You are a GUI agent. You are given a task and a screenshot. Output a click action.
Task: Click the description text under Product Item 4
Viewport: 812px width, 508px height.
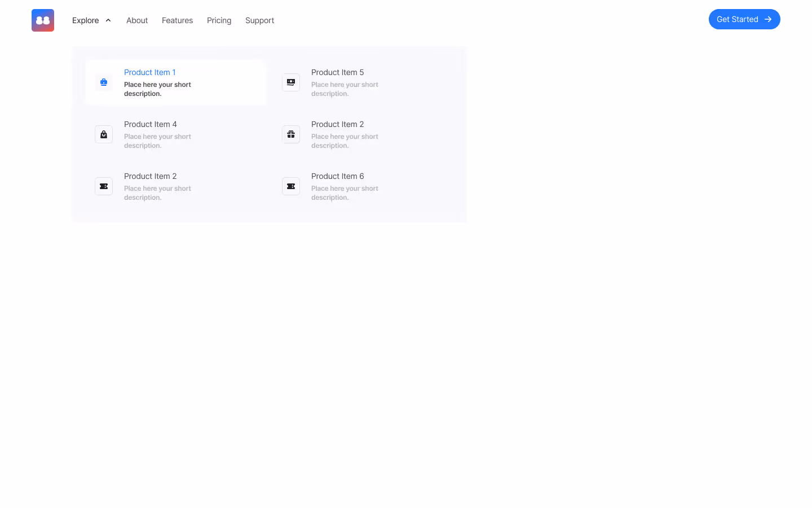157,141
